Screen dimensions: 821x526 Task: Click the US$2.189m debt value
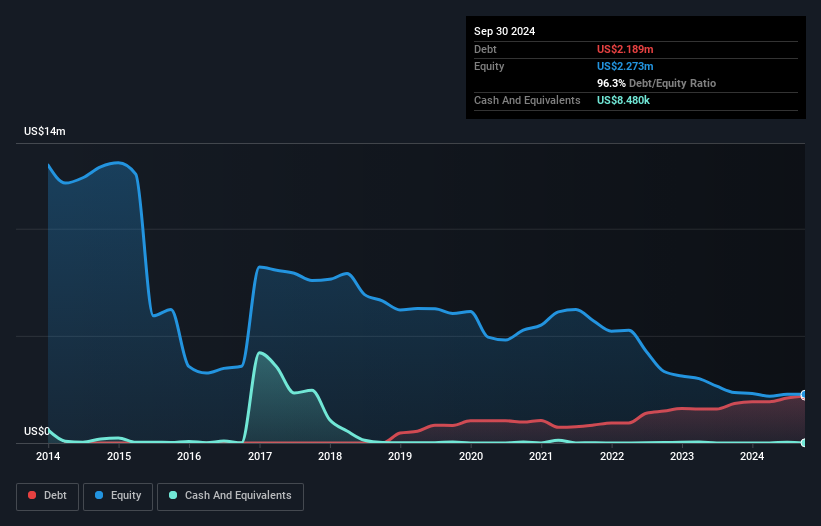click(625, 49)
